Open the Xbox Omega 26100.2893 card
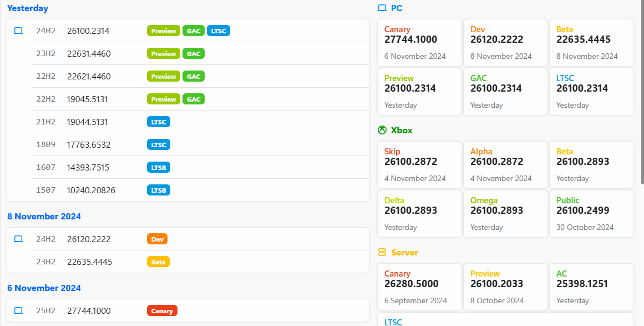 (505, 214)
